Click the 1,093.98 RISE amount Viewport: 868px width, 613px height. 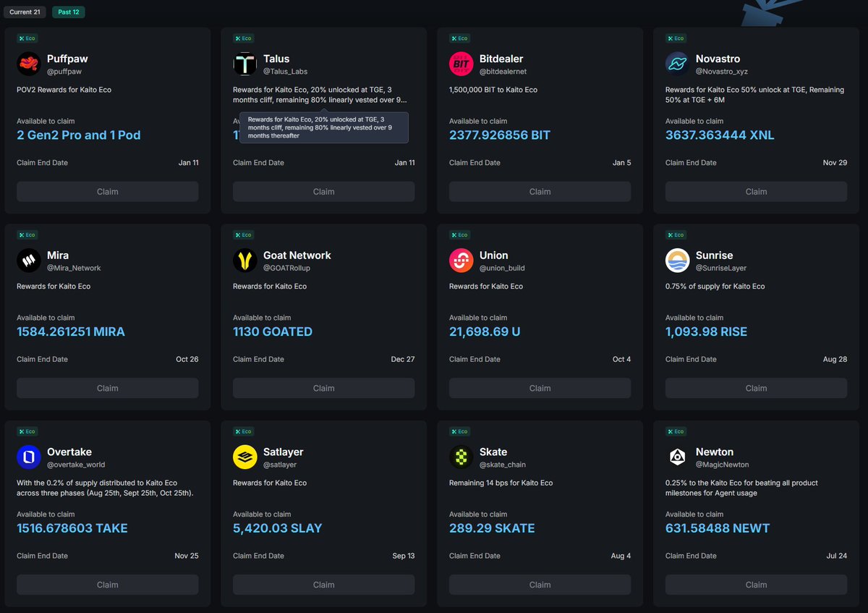[707, 331]
